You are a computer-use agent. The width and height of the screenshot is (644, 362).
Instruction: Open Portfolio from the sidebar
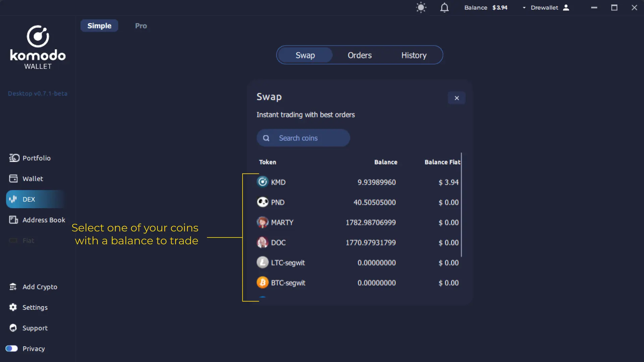(x=37, y=158)
